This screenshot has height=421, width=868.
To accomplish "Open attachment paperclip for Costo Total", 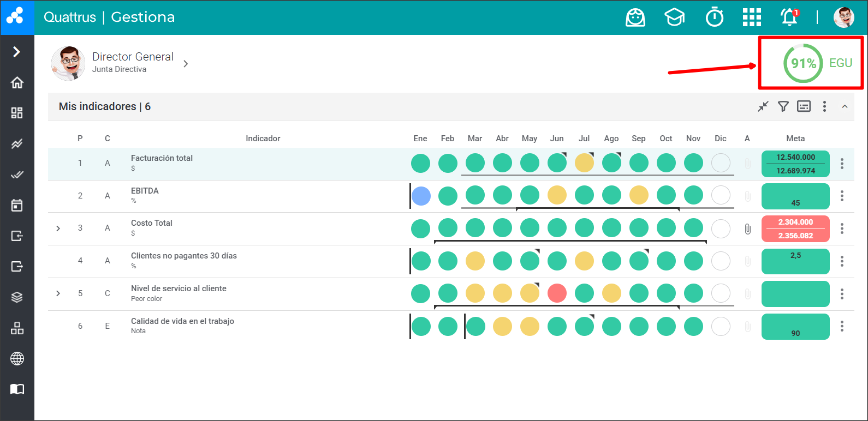I will [x=747, y=229].
